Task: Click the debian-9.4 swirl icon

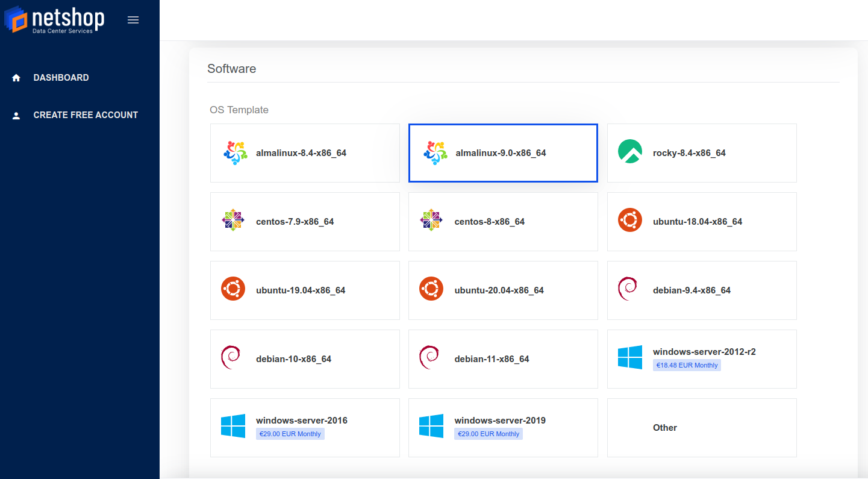Action: [628, 289]
